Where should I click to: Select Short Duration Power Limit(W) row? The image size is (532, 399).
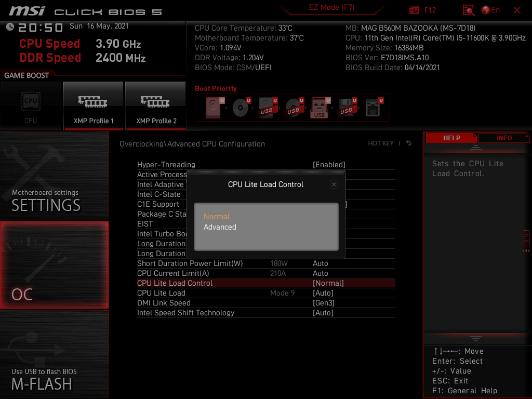[266, 263]
